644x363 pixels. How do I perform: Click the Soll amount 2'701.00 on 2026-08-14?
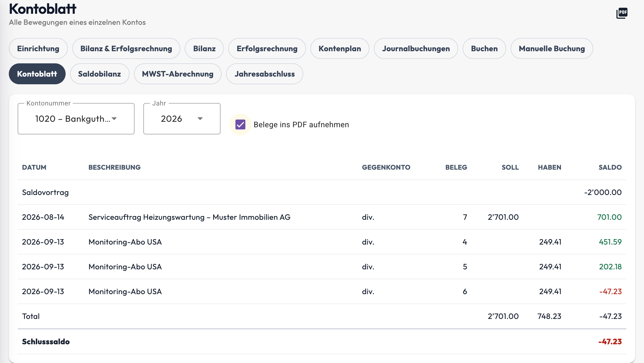[503, 217]
